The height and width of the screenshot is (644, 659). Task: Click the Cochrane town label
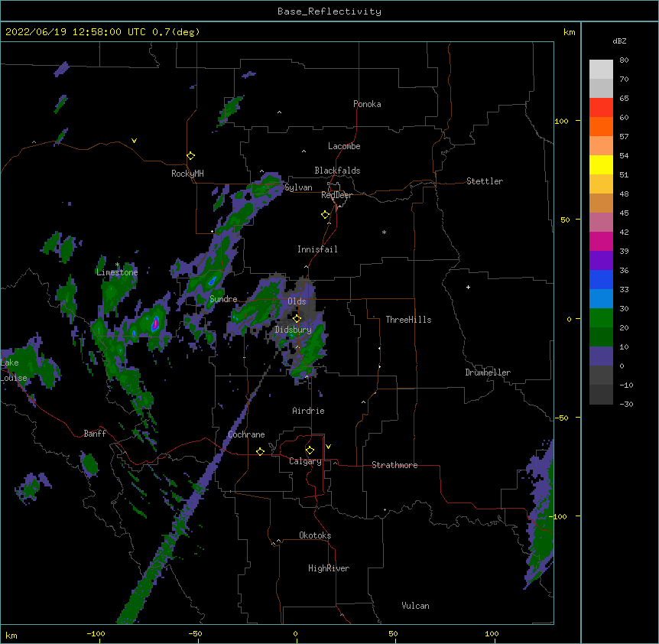246,434
